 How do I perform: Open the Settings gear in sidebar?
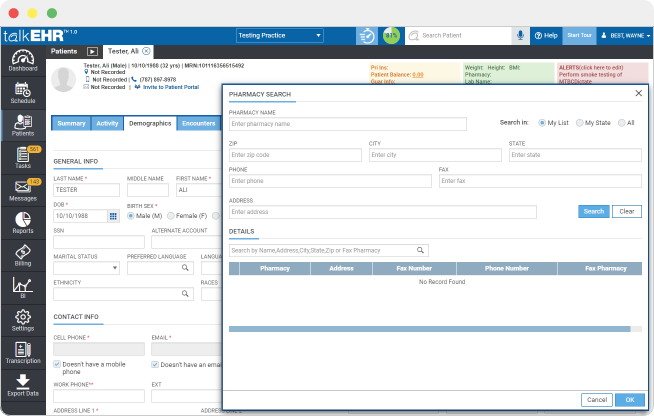click(x=22, y=319)
